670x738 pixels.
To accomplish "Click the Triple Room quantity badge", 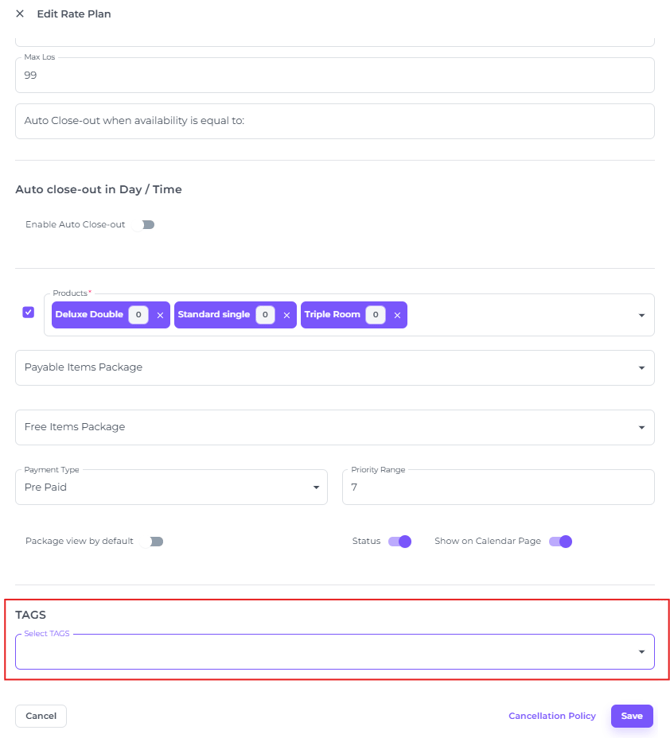I will click(x=375, y=315).
